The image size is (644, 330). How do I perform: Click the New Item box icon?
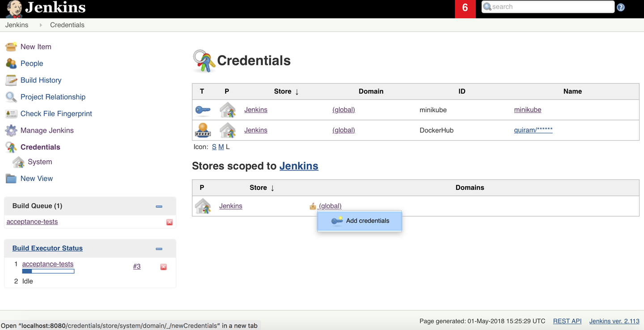coord(11,47)
